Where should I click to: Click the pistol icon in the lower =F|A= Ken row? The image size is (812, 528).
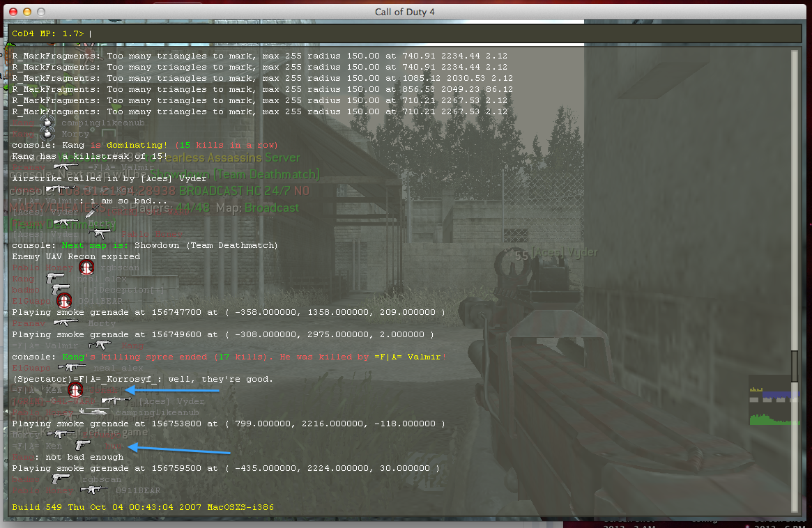(x=83, y=445)
